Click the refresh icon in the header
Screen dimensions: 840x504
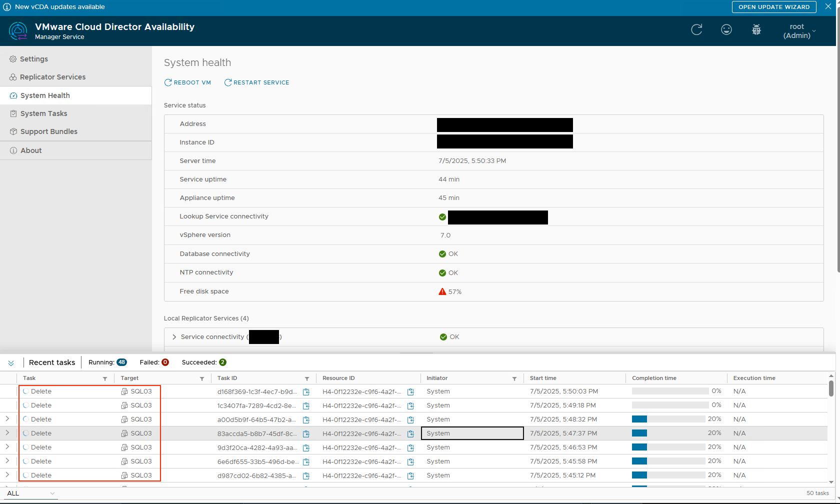pyautogui.click(x=696, y=30)
